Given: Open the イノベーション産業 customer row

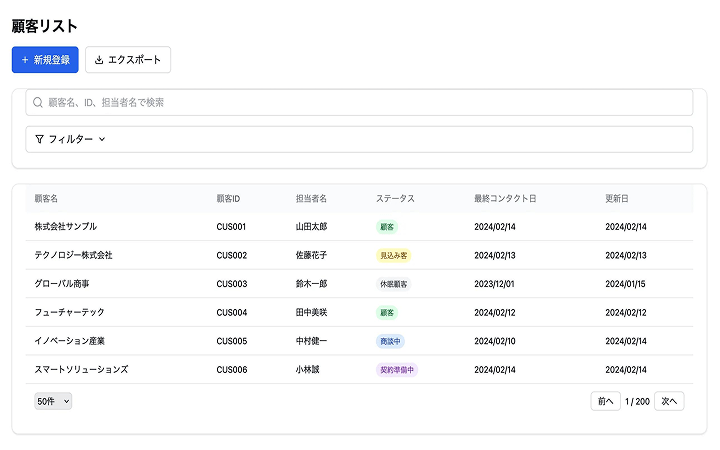Looking at the screenshot, I should tap(359, 341).
